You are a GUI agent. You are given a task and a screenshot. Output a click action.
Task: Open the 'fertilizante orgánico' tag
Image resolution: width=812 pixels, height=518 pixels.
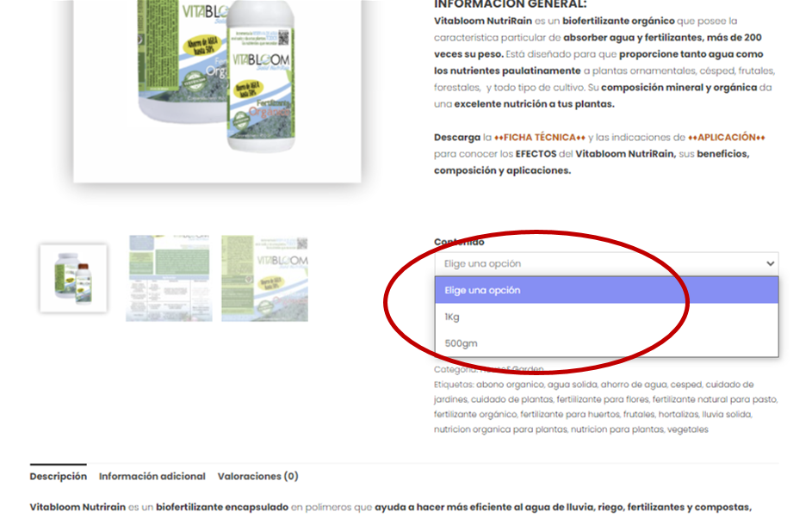[474, 414]
